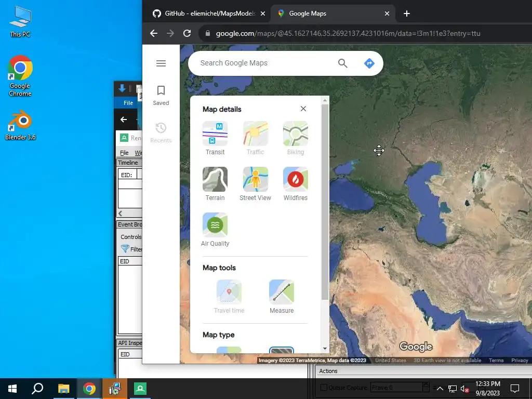Screen dimensions: 532x399
Task: Click the Search Google Maps field
Action: pyautogui.click(x=264, y=63)
